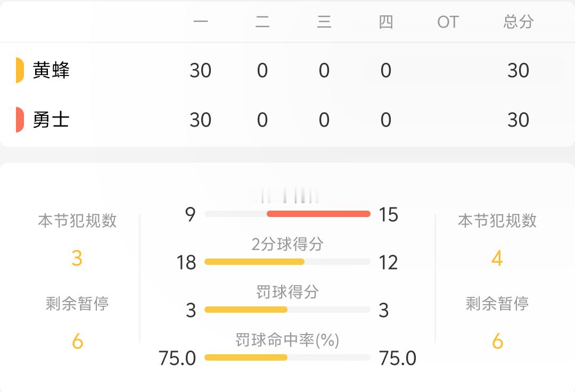Click the 2分球得分 stat label
This screenshot has width=575, height=392.
[287, 244]
